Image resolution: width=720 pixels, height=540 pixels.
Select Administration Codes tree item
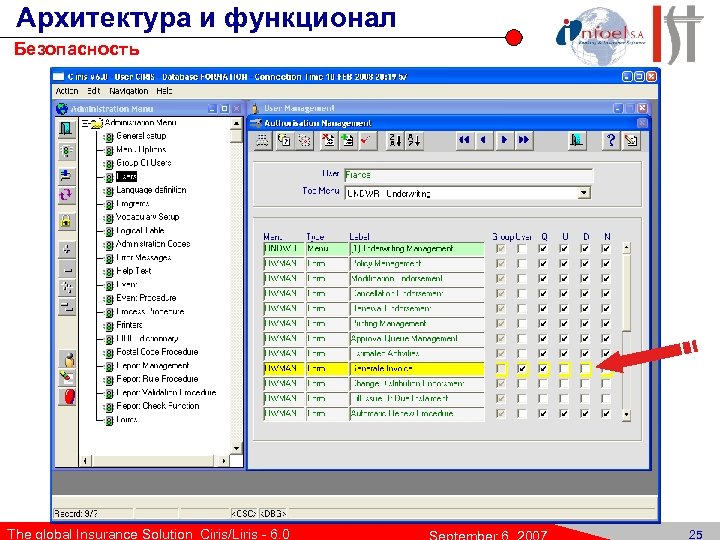[153, 244]
